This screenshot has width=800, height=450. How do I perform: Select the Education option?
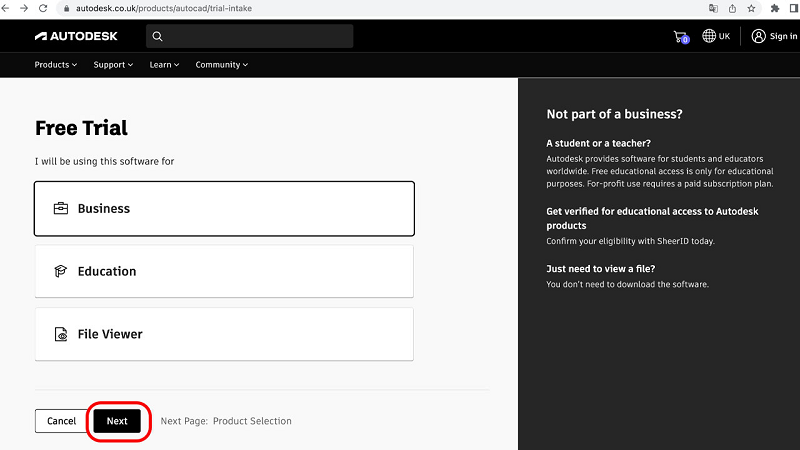point(224,271)
